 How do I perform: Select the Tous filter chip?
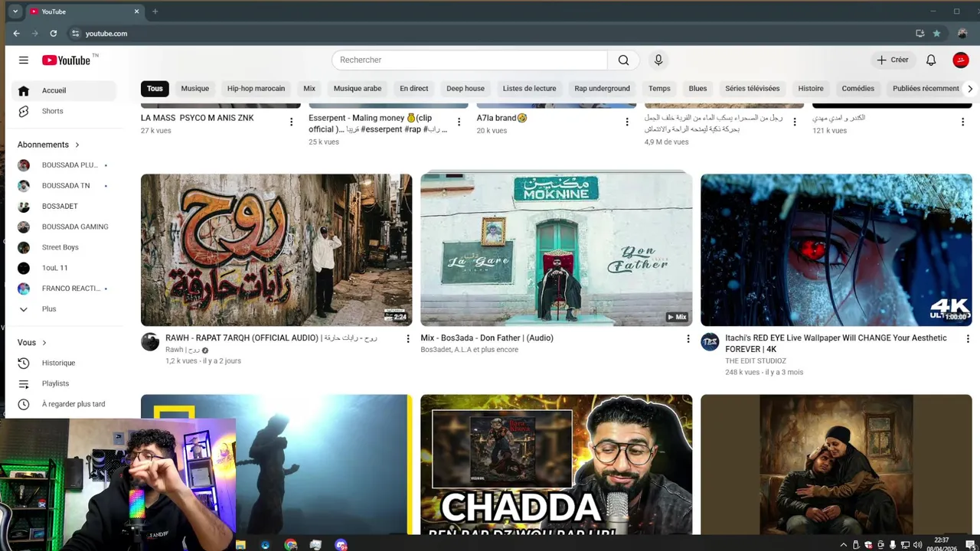pyautogui.click(x=155, y=89)
